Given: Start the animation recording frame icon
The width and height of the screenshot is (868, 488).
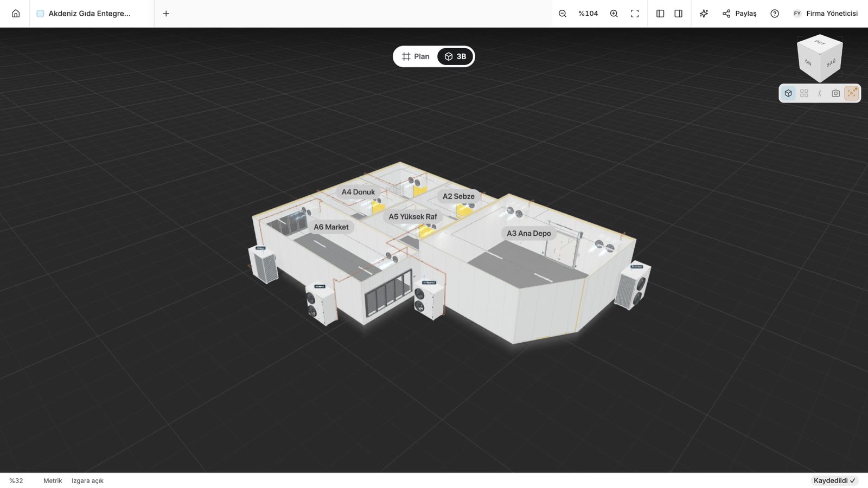Looking at the screenshot, I should tap(852, 93).
